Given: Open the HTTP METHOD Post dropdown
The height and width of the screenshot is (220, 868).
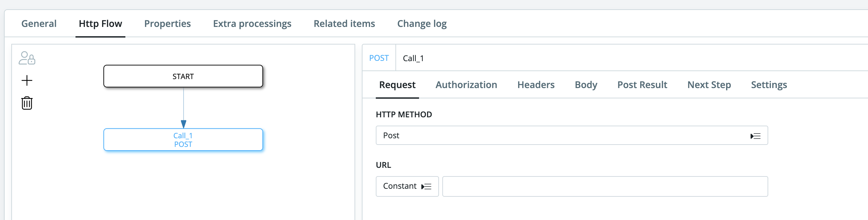Looking at the screenshot, I should pos(571,136).
